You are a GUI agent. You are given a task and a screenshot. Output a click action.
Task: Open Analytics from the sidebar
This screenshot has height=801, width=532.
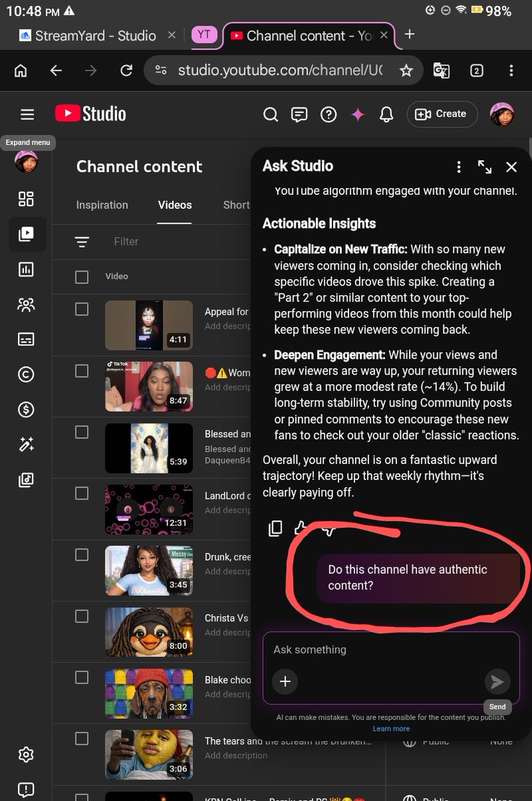pos(26,270)
